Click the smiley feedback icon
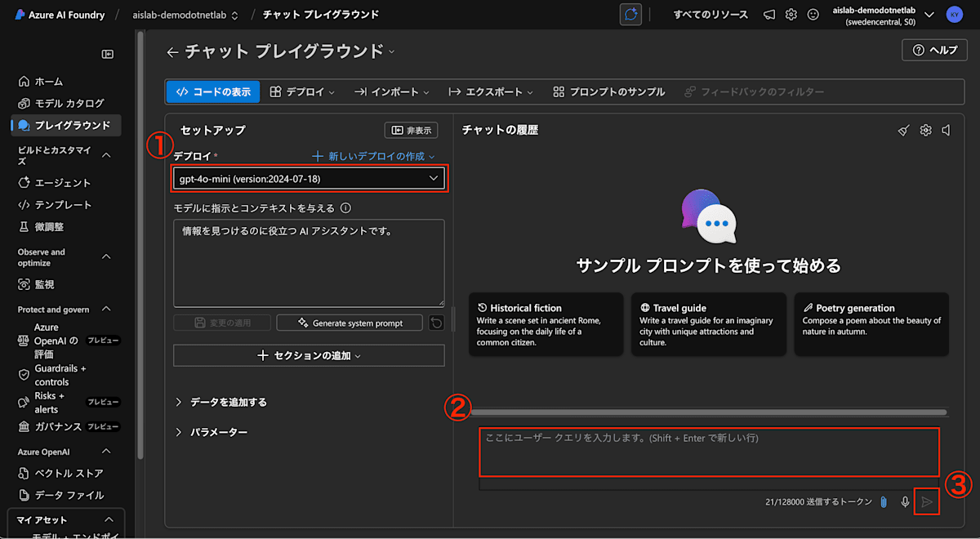 click(813, 15)
